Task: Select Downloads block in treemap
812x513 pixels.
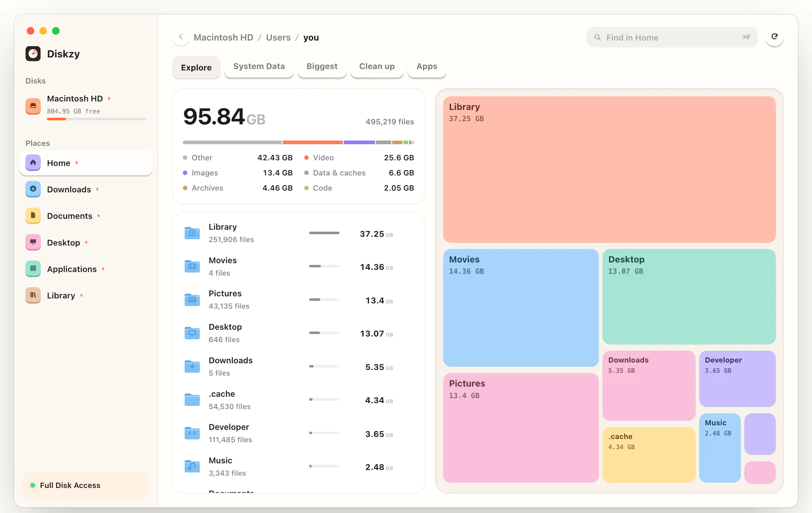Action: coord(649,385)
